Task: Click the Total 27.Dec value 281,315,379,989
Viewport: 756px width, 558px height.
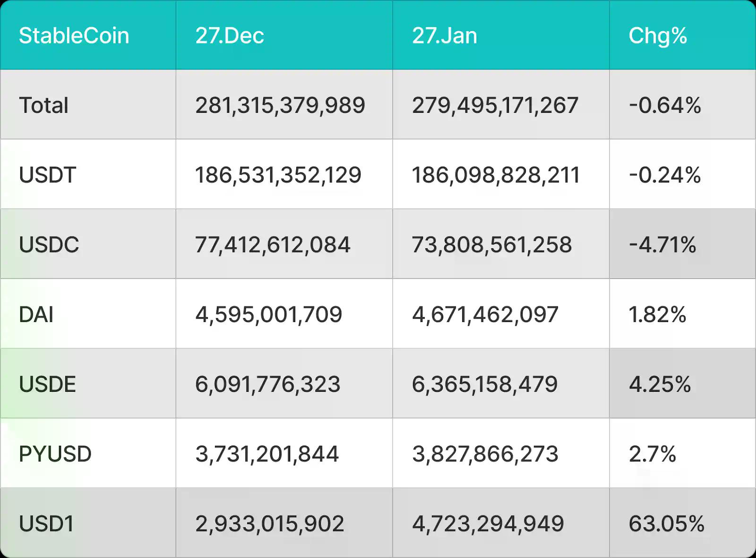Action: pos(280,105)
